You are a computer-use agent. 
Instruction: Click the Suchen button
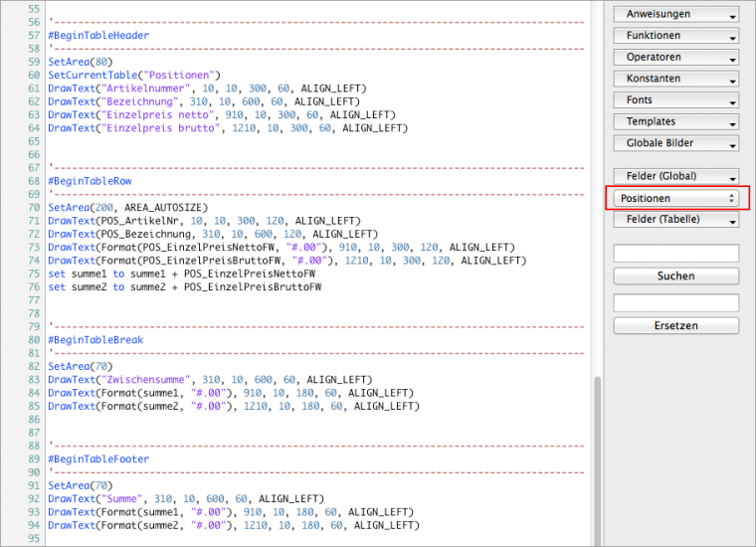676,276
